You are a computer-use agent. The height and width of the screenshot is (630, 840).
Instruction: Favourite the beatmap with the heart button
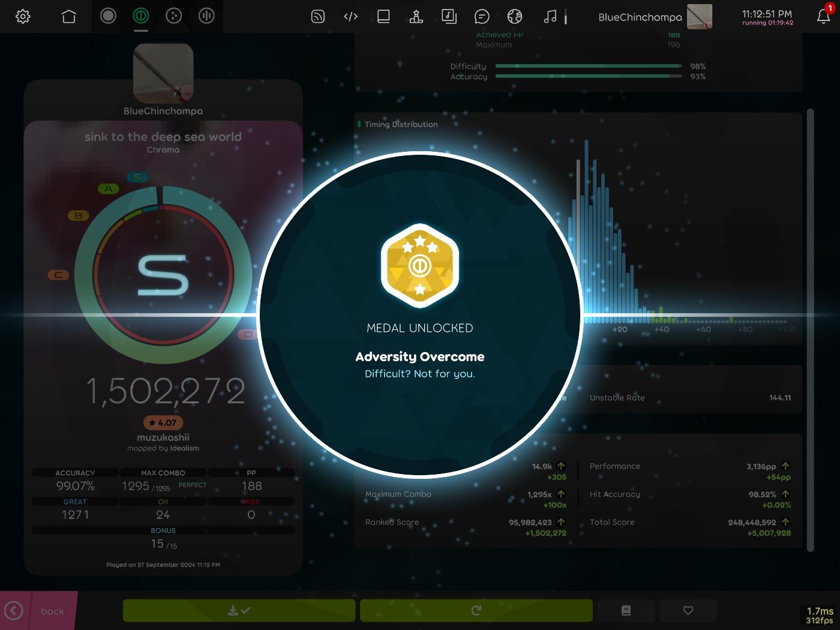[x=688, y=611]
